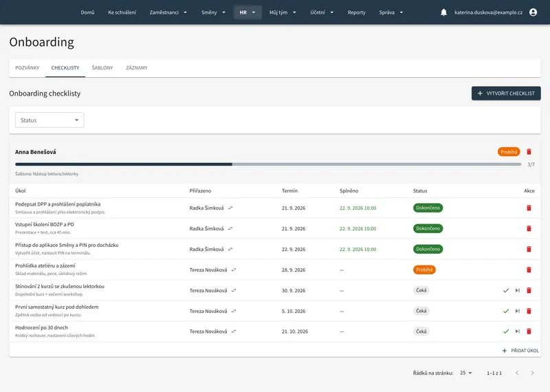Viewport: 550px width, 392px height.
Task: Reassign the Prohlídka ateliéru assignee
Action: point(234,270)
